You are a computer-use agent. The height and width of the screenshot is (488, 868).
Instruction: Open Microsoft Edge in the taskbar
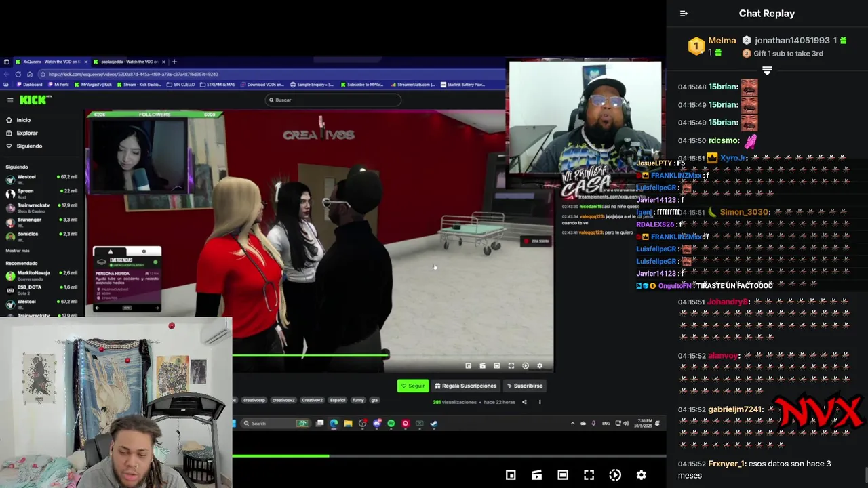tap(334, 424)
